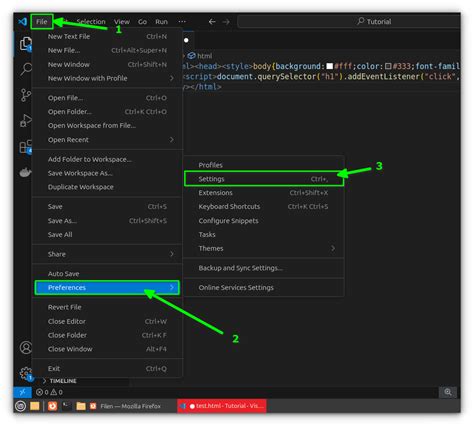Click the VS Code logo icon
Screen dimensions: 474x427
click(23, 22)
